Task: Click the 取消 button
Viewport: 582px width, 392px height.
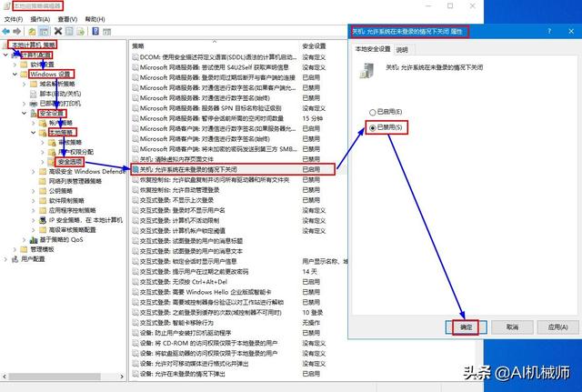Action: click(512, 327)
